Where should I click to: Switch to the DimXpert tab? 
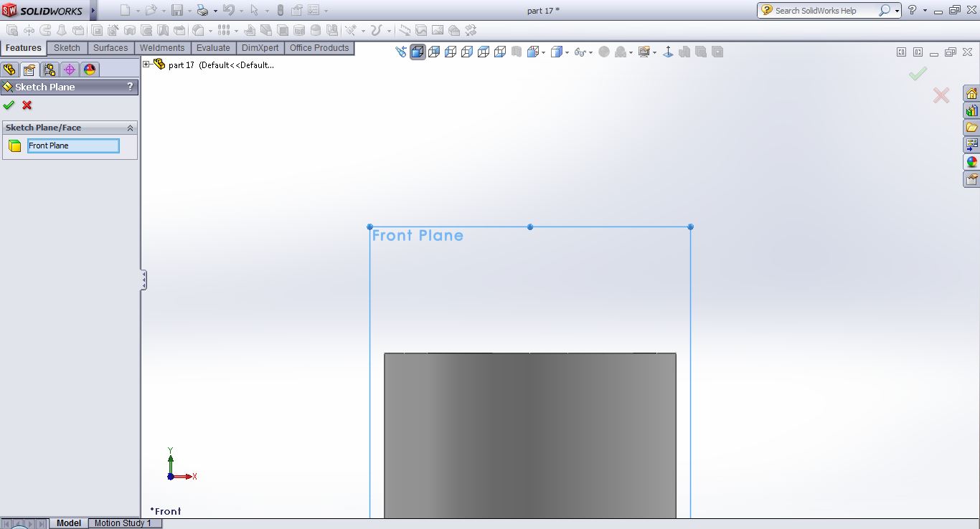coord(260,48)
